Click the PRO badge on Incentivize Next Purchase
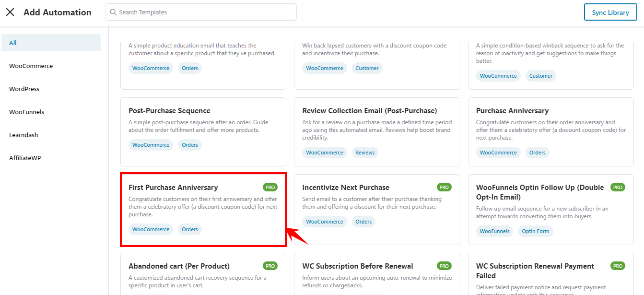644x295 pixels. (444, 187)
